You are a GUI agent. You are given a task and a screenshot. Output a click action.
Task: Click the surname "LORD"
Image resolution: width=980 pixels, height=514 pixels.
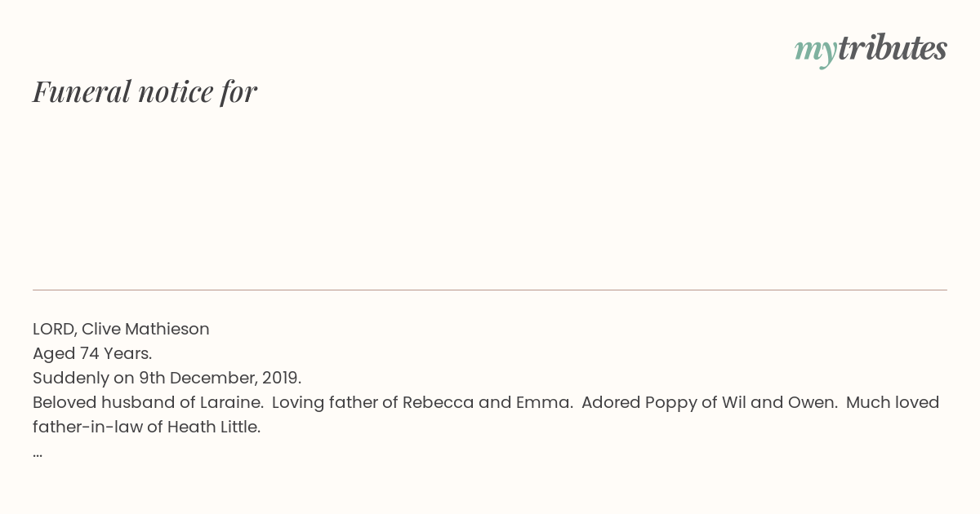click(x=53, y=329)
